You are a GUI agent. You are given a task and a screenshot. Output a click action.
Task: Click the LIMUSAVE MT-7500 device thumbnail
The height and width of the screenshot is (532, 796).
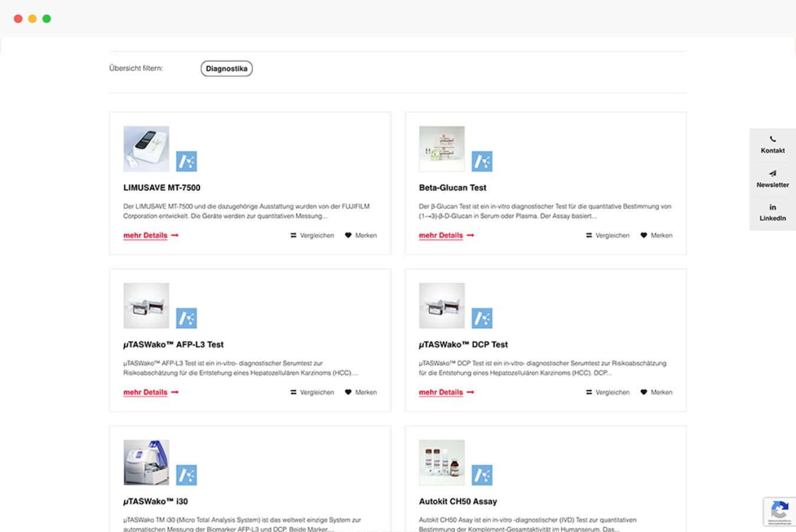point(146,149)
